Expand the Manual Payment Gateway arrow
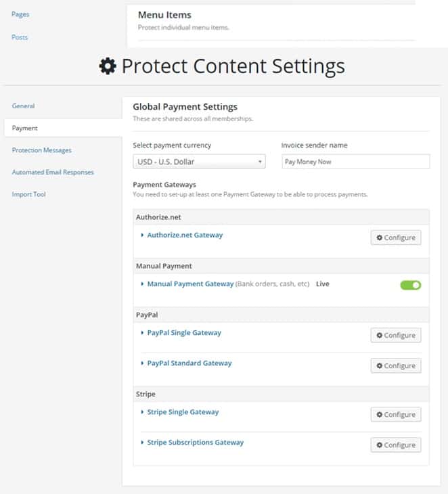Screen dimensions: 448x494 point(142,284)
